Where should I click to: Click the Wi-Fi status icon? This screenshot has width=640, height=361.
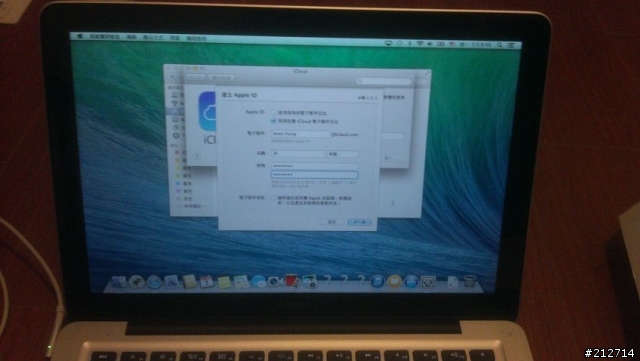(x=420, y=44)
